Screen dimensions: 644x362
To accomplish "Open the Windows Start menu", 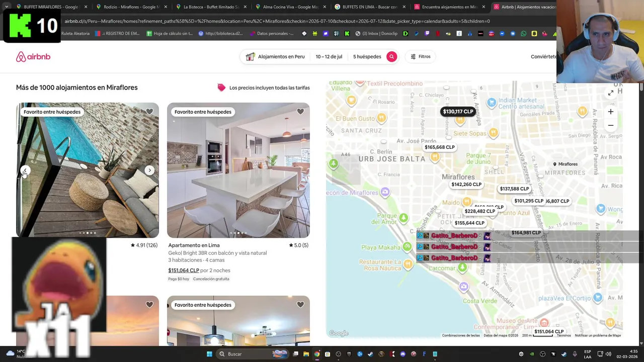I will coord(209,354).
